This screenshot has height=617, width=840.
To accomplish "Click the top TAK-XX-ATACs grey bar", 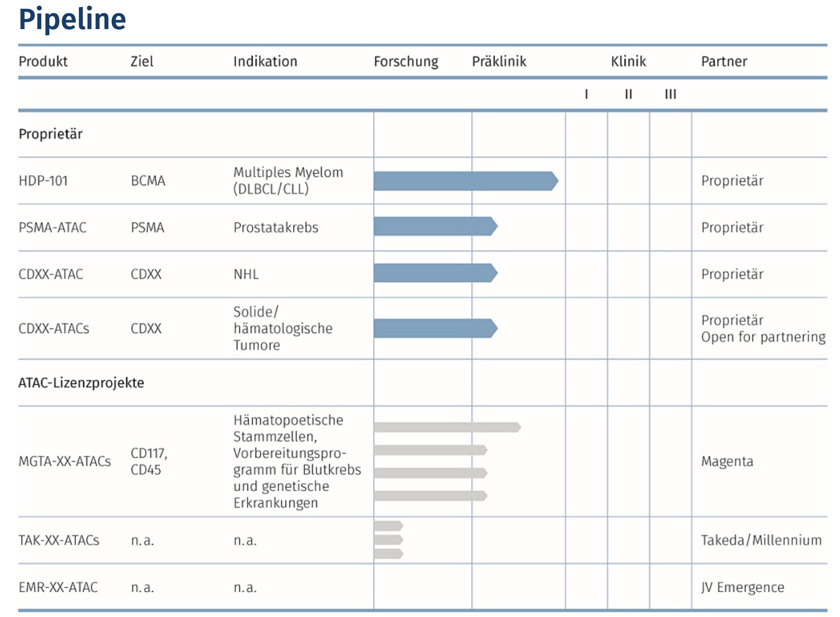I will point(388,526).
